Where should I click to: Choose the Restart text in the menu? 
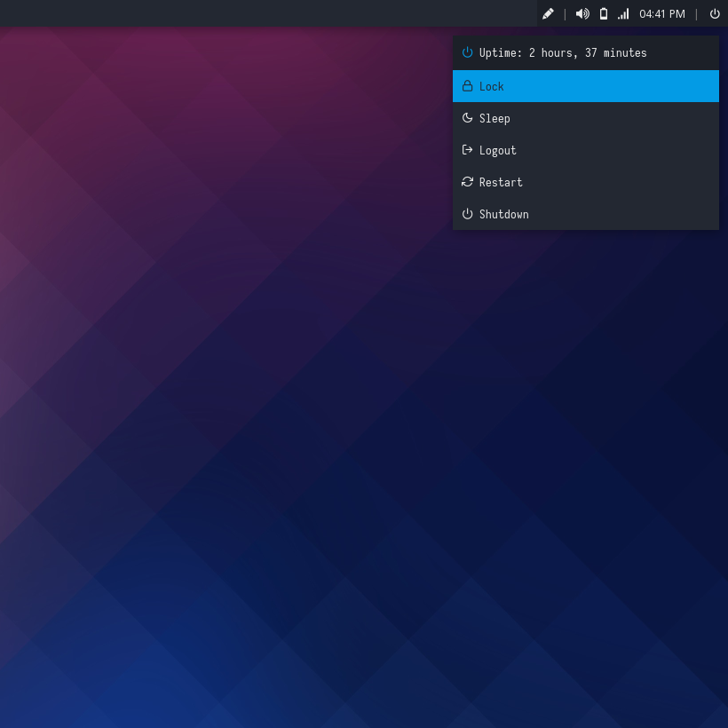pyautogui.click(x=501, y=182)
